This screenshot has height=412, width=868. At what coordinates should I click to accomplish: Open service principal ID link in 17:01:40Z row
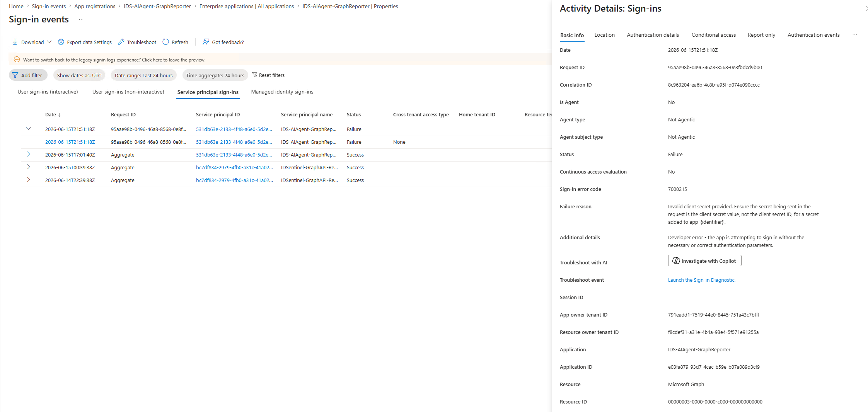point(234,155)
